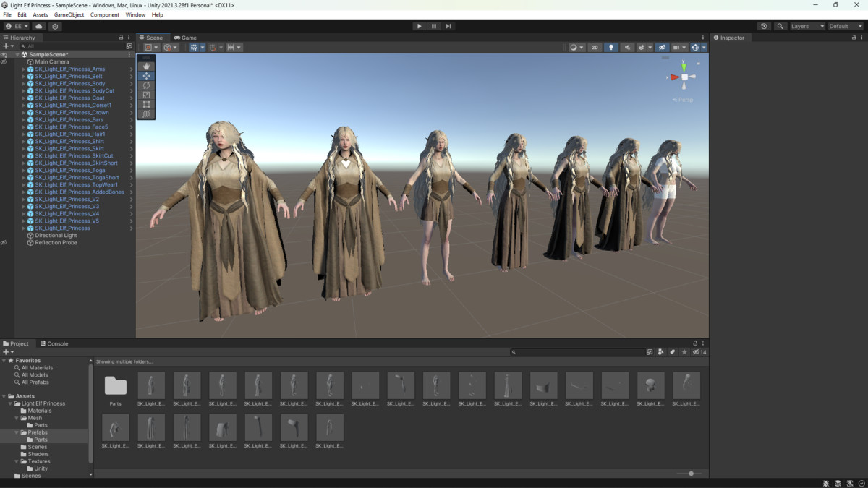This screenshot has width=868, height=488.
Task: Adjust the Project thumbnail size slider
Action: click(691, 474)
